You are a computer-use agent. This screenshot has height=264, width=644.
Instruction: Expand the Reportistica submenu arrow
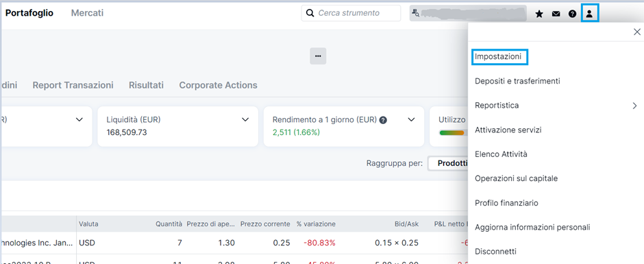click(x=634, y=106)
